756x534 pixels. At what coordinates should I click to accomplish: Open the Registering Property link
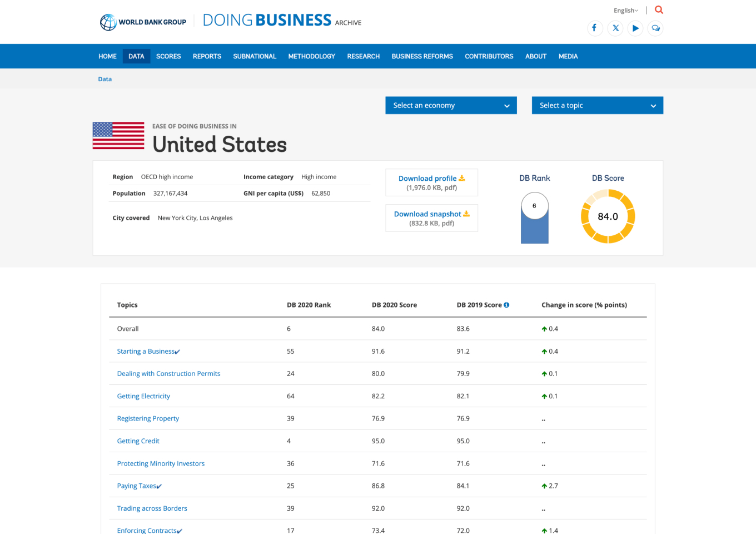(148, 418)
